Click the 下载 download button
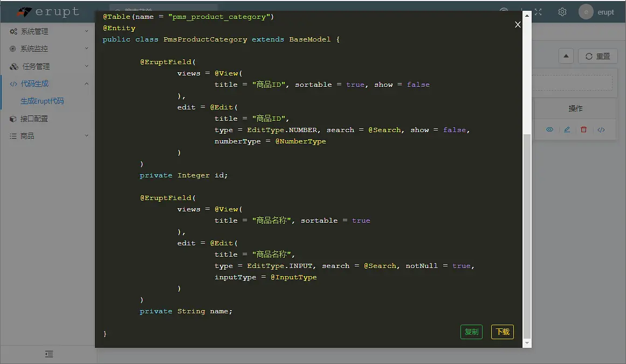The height and width of the screenshot is (364, 626). 503,332
